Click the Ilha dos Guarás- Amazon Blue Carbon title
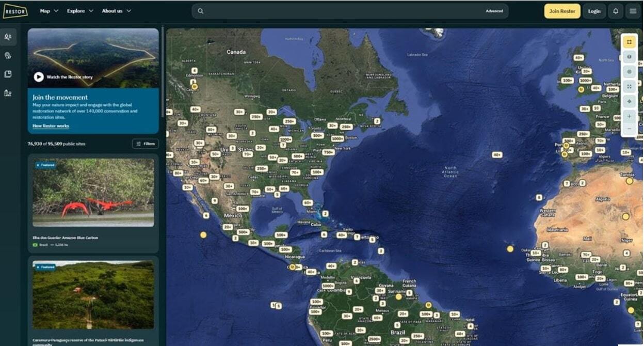 click(x=66, y=238)
